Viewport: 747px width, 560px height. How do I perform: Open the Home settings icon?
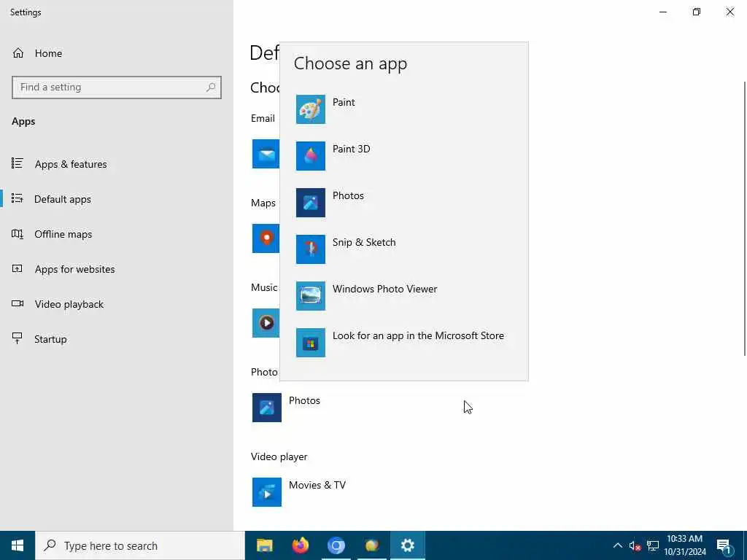coord(18,52)
